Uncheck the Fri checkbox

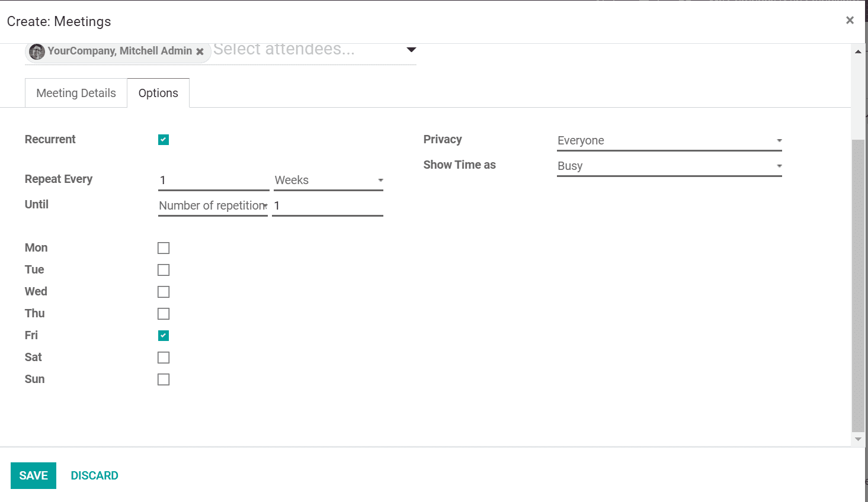click(x=164, y=336)
